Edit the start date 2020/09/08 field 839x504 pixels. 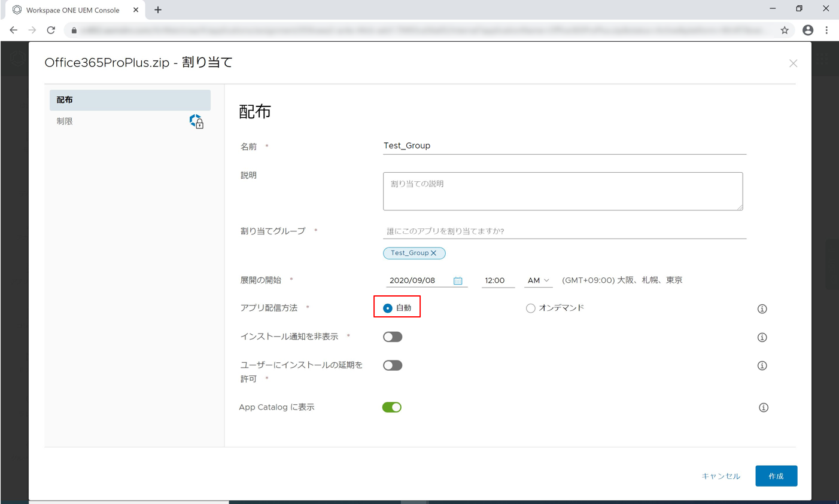(426, 280)
